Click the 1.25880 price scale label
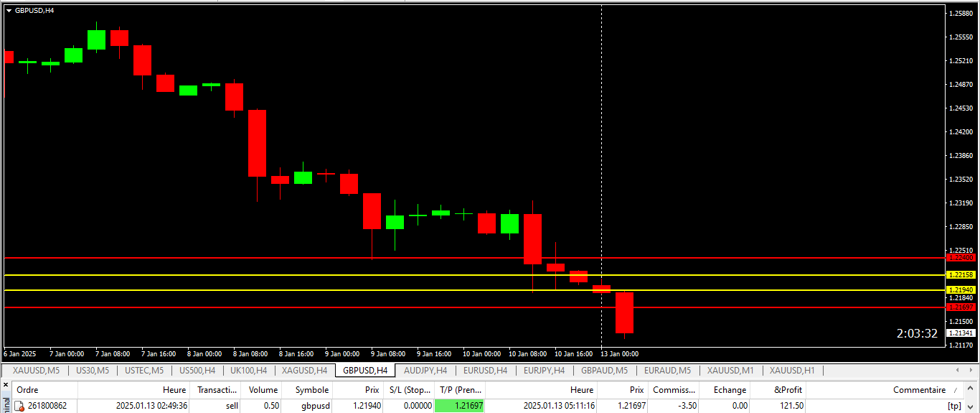The image size is (980, 413). (961, 14)
